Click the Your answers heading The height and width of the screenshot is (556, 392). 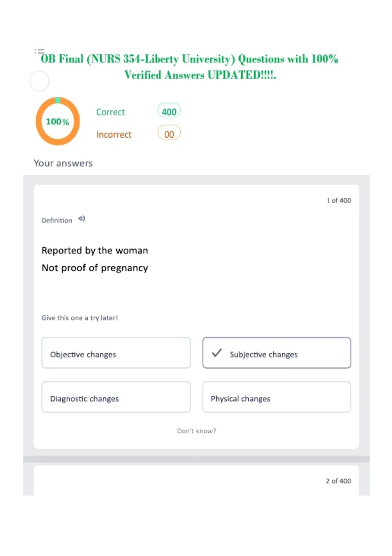tap(63, 163)
